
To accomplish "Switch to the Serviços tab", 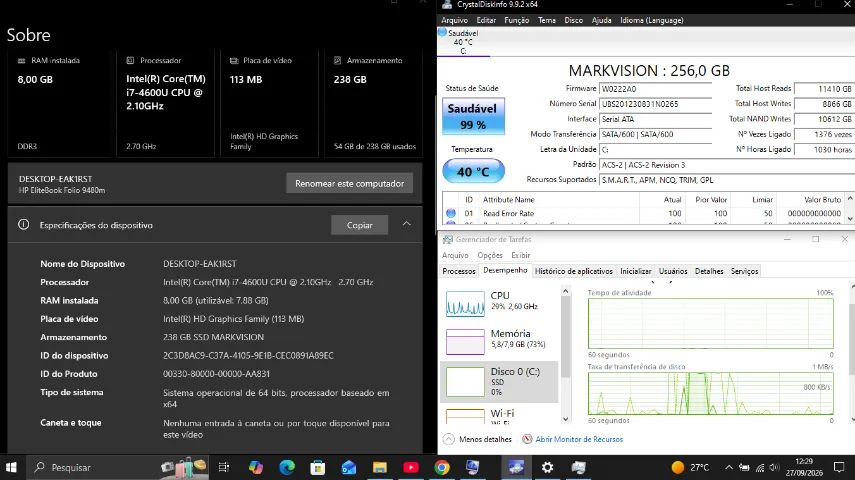I will point(744,271).
